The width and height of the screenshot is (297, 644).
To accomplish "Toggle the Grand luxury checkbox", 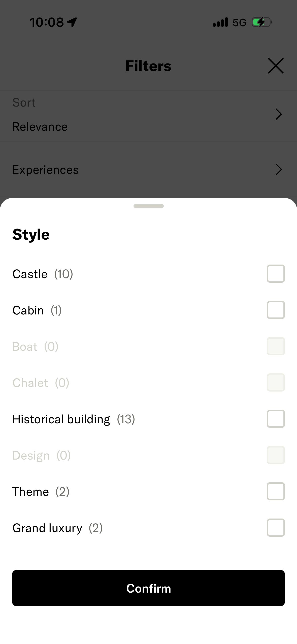I will [276, 528].
